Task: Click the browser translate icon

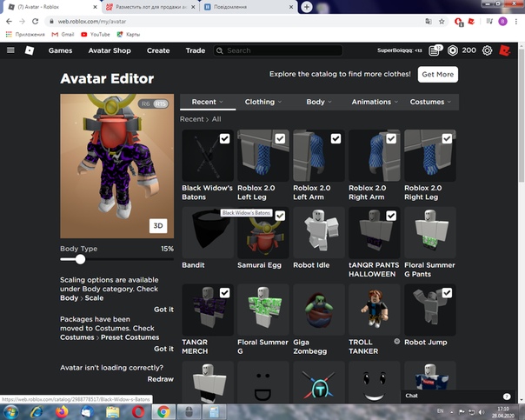Action: pyautogui.click(x=429, y=22)
